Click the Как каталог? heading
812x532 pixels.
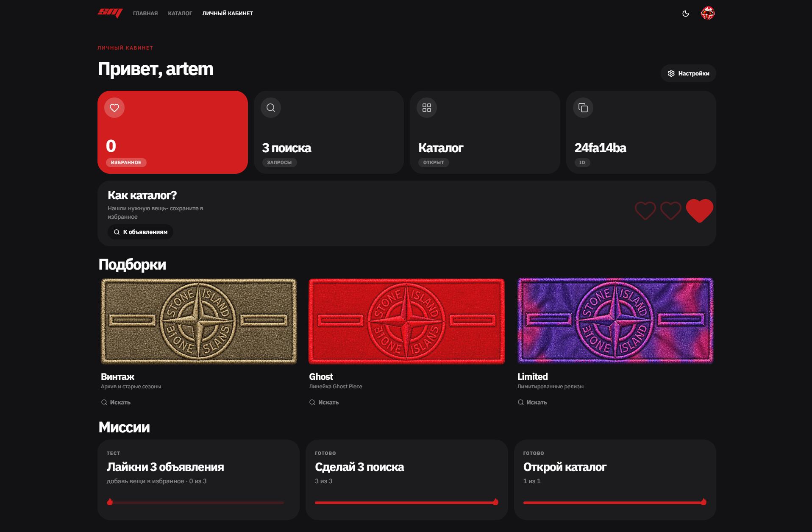142,195
